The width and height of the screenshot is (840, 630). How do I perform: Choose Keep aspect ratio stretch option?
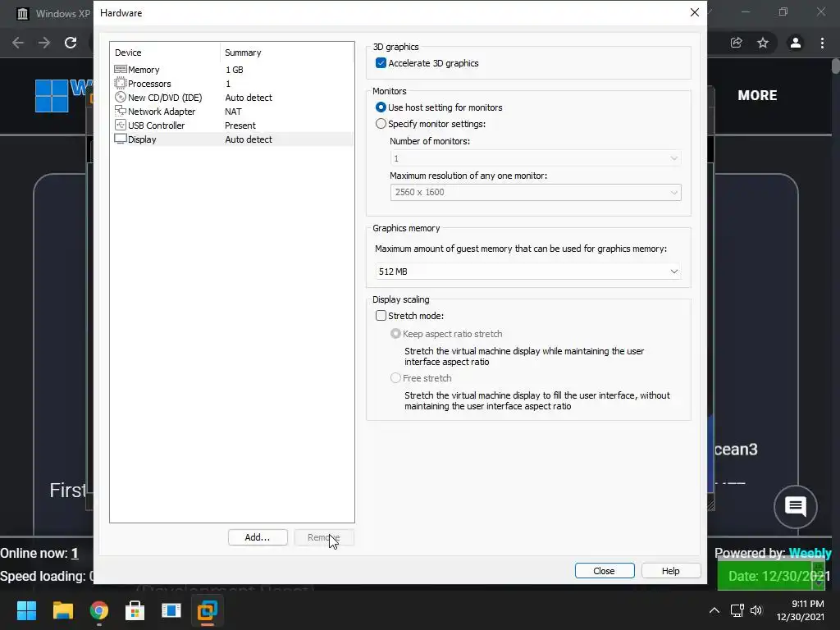[x=395, y=334]
